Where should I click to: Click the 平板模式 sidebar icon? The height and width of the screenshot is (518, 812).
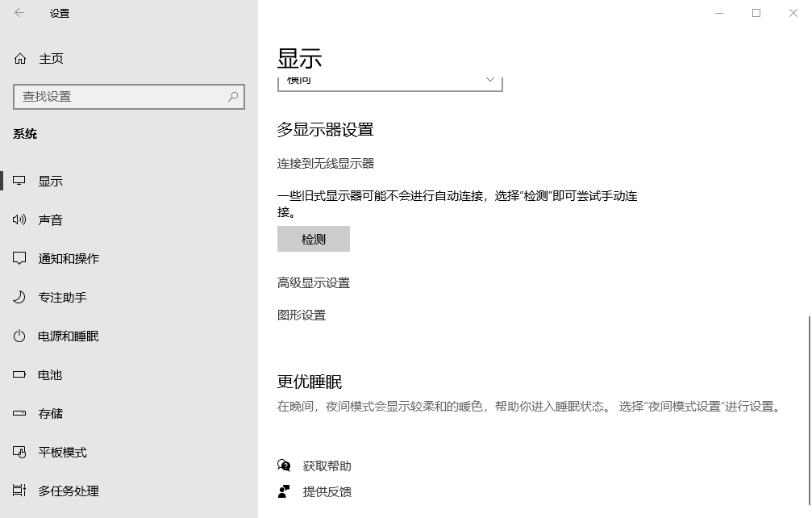tap(19, 452)
